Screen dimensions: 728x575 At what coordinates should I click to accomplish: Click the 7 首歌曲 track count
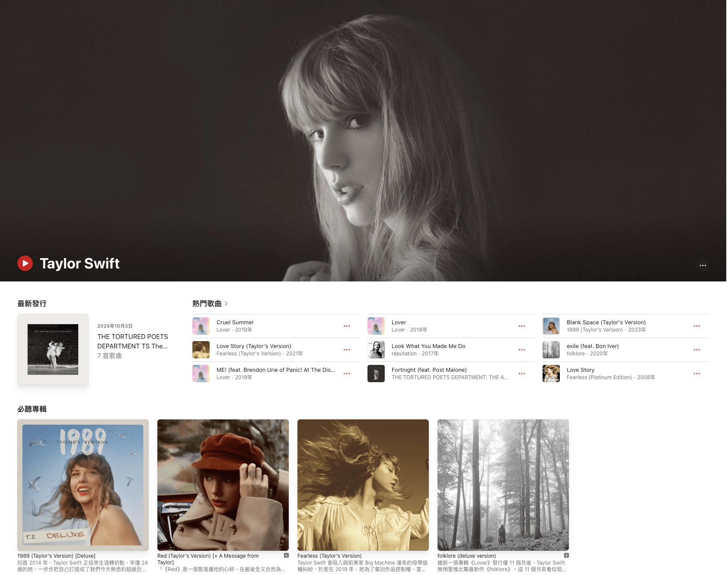point(109,355)
